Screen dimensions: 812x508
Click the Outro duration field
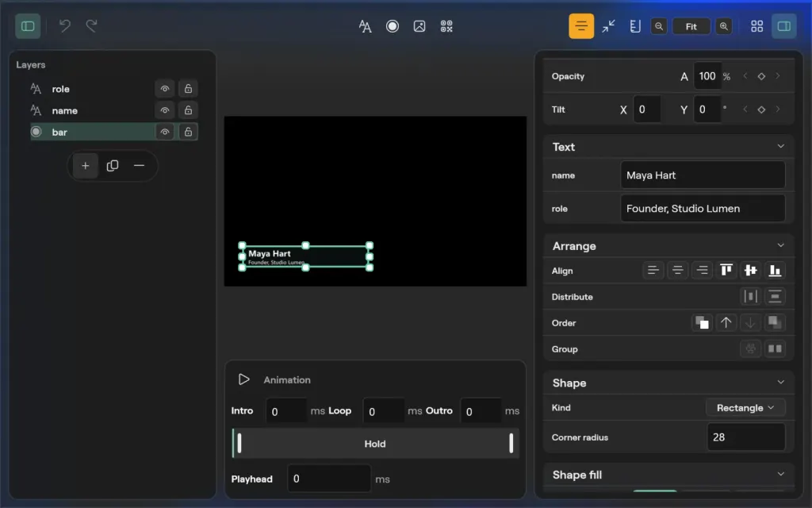coord(481,411)
